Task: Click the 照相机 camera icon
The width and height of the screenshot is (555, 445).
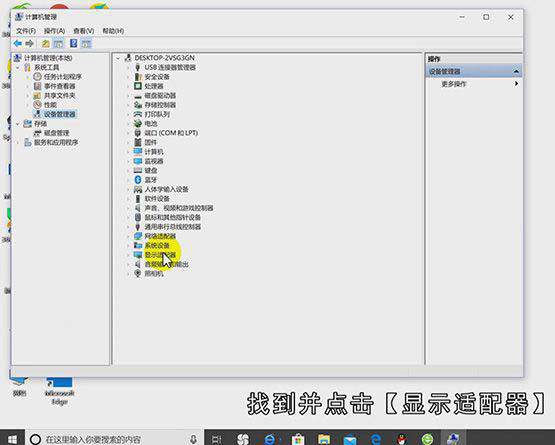Action: point(138,273)
